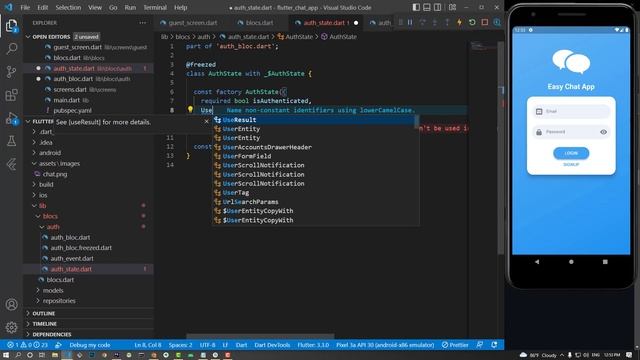Open auth_bloc.freezed.dart in file tree
This screenshot has height=360, width=640.
[x=81, y=248]
